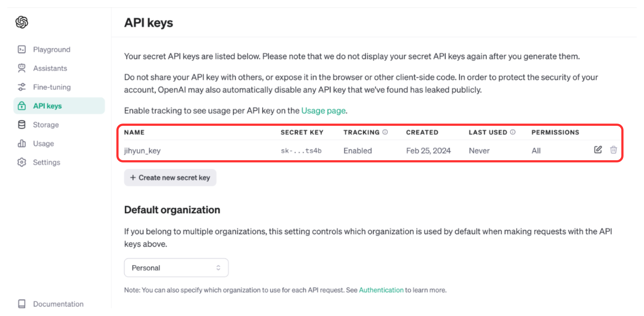Click the Last Used info icon
This screenshot has height=316, width=644.
(x=512, y=132)
